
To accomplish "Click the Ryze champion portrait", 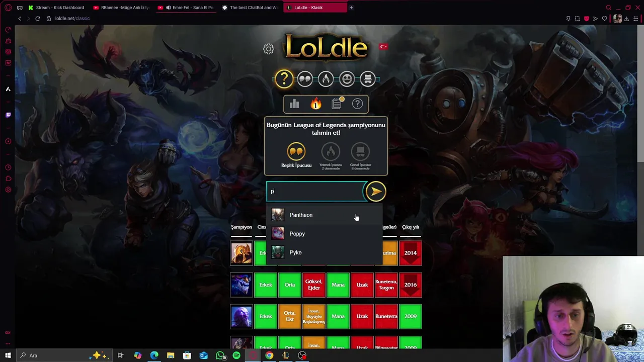I will [x=242, y=316].
